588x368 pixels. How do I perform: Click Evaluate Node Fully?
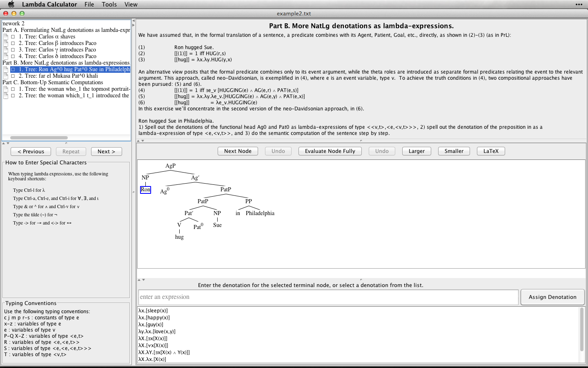(x=330, y=151)
